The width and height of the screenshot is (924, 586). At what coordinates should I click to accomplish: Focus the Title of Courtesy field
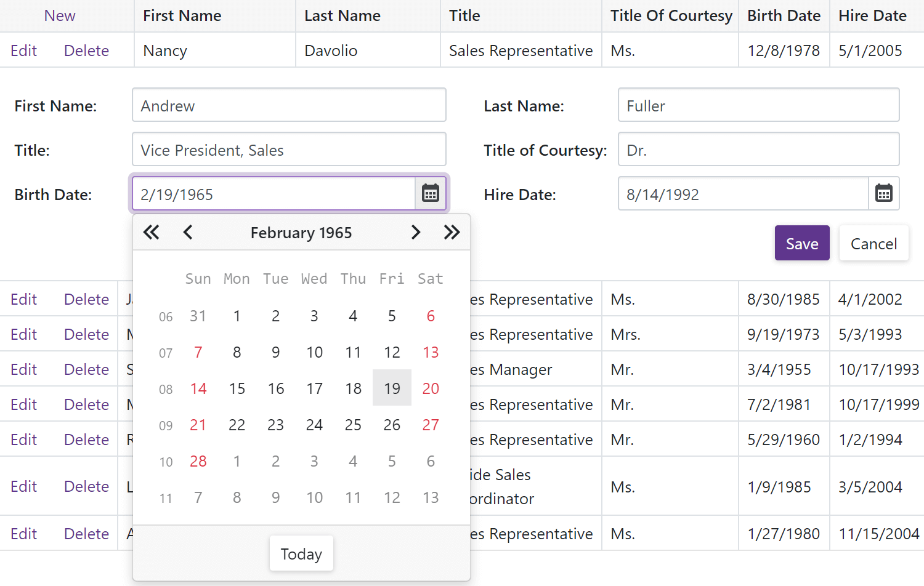coord(758,150)
